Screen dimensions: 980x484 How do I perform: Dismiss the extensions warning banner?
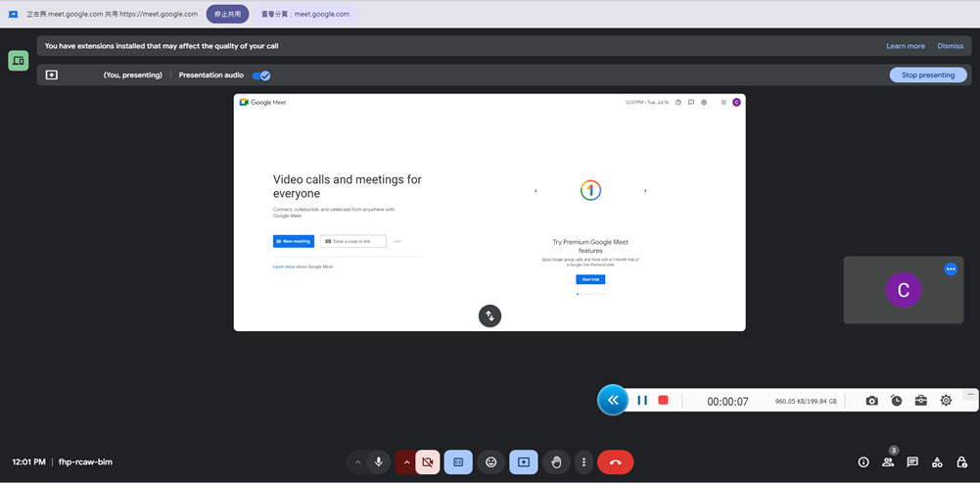(x=950, y=46)
